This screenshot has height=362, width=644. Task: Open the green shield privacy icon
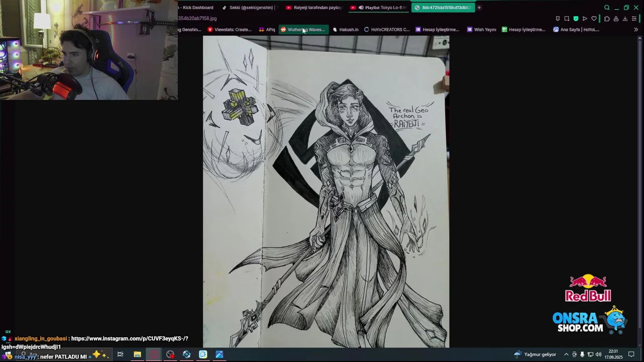pos(576,19)
